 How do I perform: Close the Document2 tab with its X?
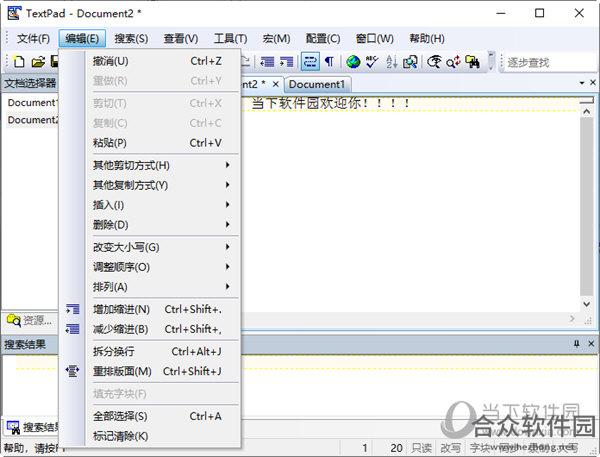pyautogui.click(x=276, y=84)
